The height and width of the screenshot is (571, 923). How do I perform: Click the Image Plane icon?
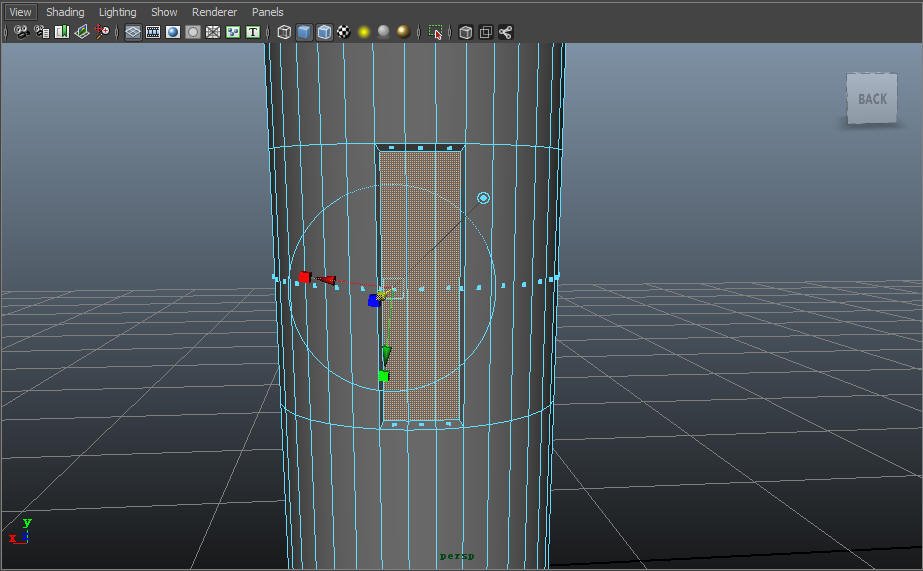pos(82,32)
